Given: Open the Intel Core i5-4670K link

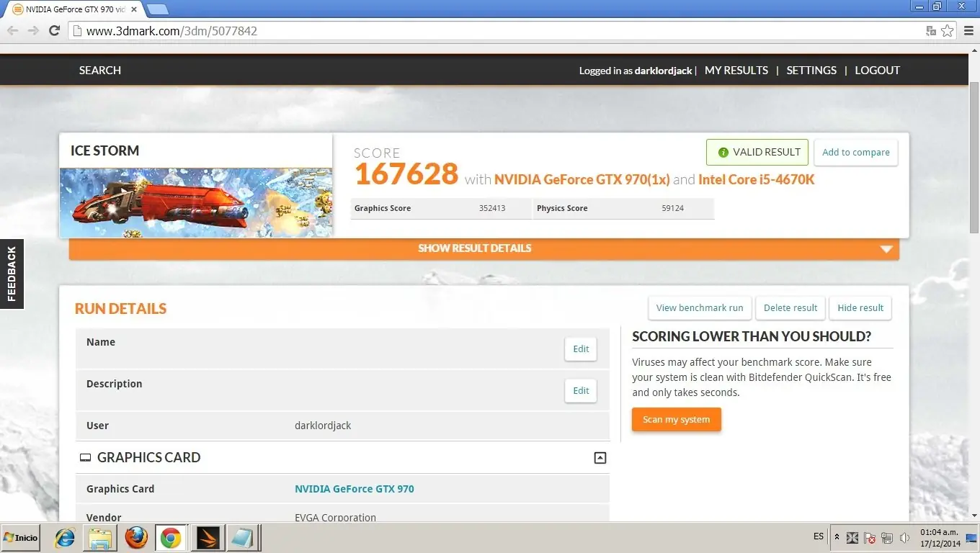Looking at the screenshot, I should (x=757, y=179).
